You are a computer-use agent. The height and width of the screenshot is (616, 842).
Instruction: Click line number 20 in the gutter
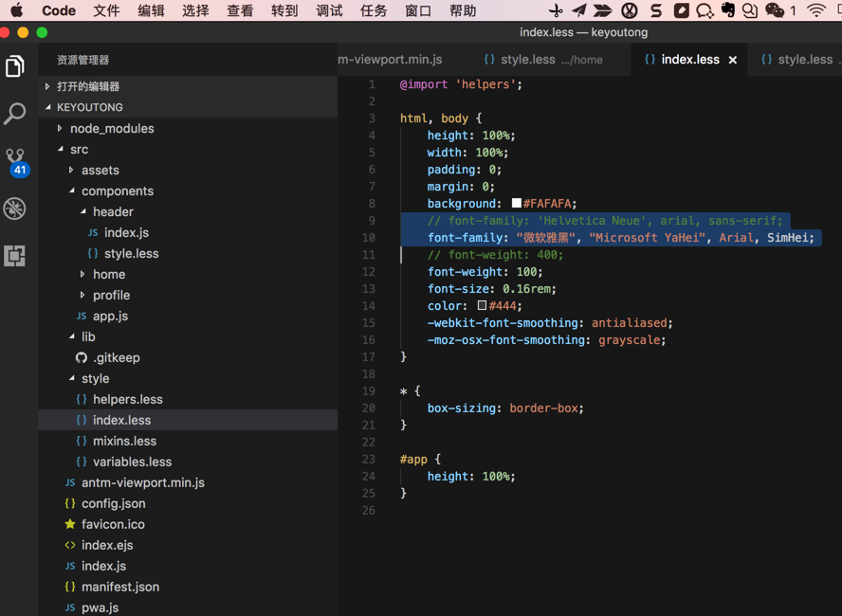(x=369, y=408)
